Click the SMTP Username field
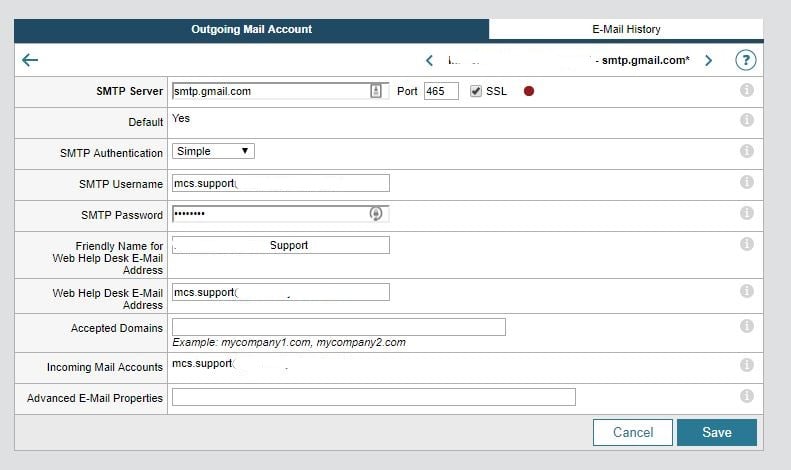The image size is (791, 470). pyautogui.click(x=280, y=183)
